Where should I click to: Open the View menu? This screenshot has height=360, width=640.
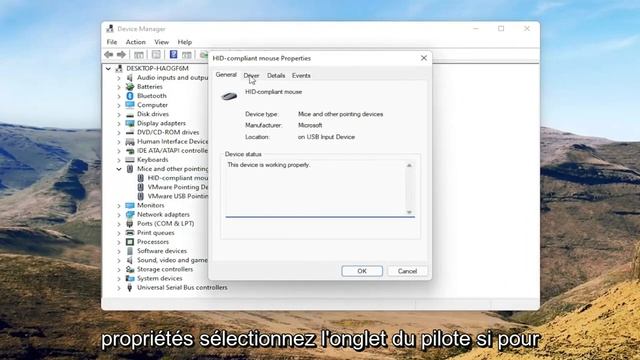161,42
